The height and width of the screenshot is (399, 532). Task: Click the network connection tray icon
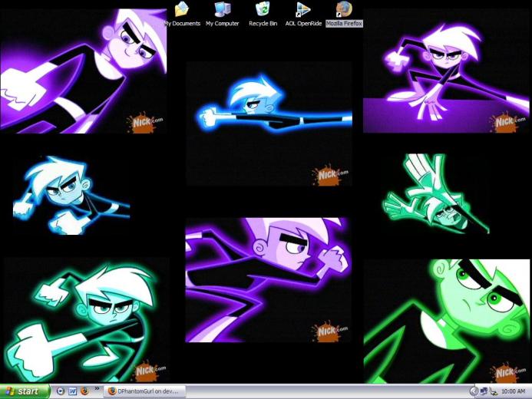click(484, 391)
